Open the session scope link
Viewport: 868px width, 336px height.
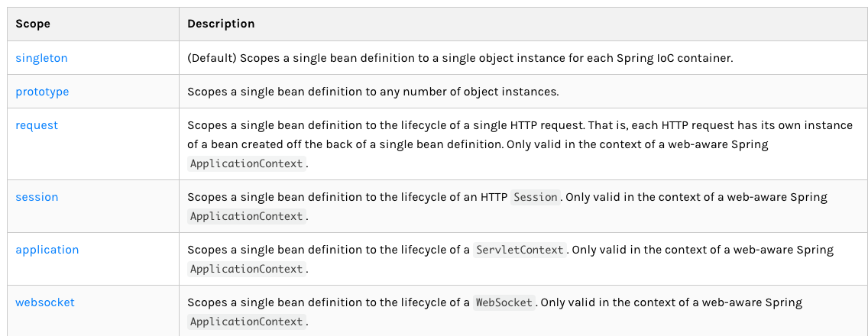tap(37, 197)
